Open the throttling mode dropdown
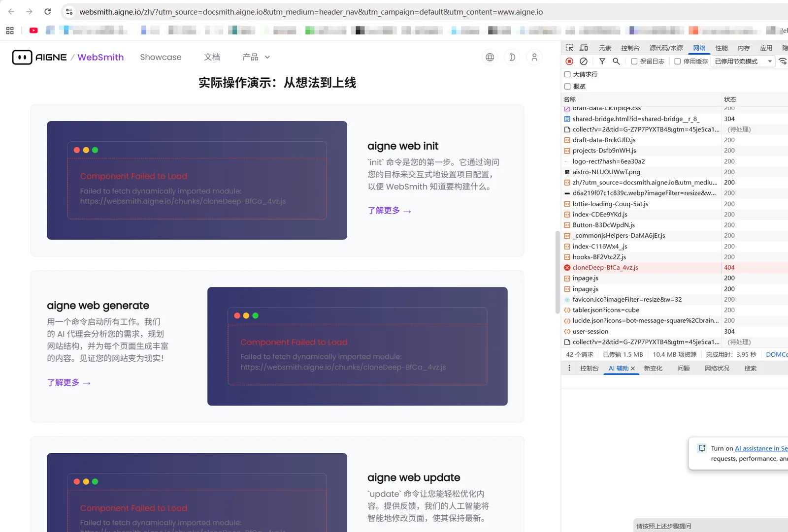The image size is (788, 532). (x=743, y=62)
